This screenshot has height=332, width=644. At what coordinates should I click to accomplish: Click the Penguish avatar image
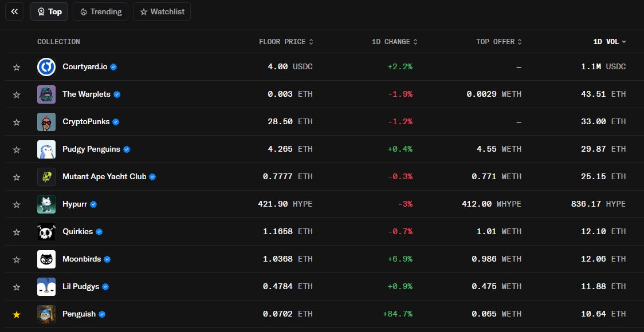coord(46,314)
